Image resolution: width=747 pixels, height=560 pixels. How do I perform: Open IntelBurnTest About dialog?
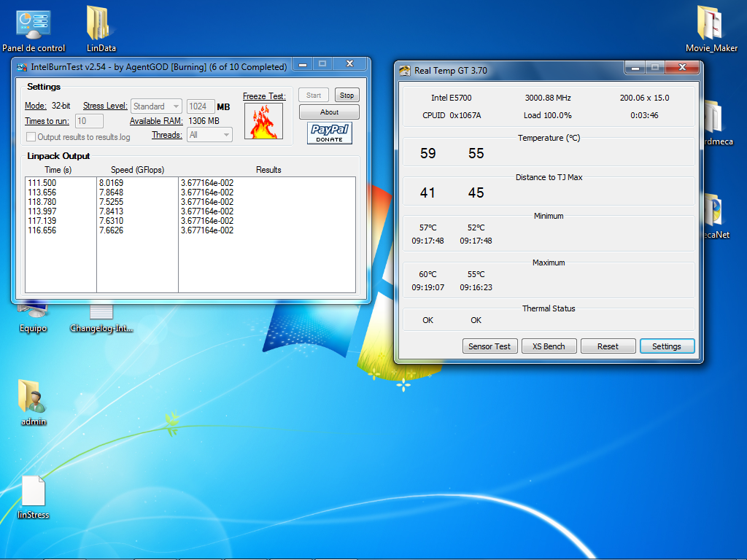point(329,112)
